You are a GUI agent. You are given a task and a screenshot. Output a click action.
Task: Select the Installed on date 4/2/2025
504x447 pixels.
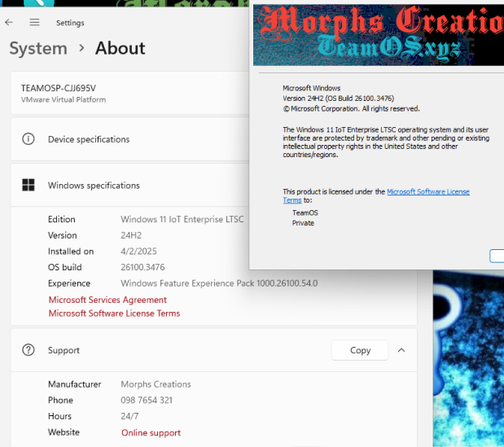click(138, 252)
